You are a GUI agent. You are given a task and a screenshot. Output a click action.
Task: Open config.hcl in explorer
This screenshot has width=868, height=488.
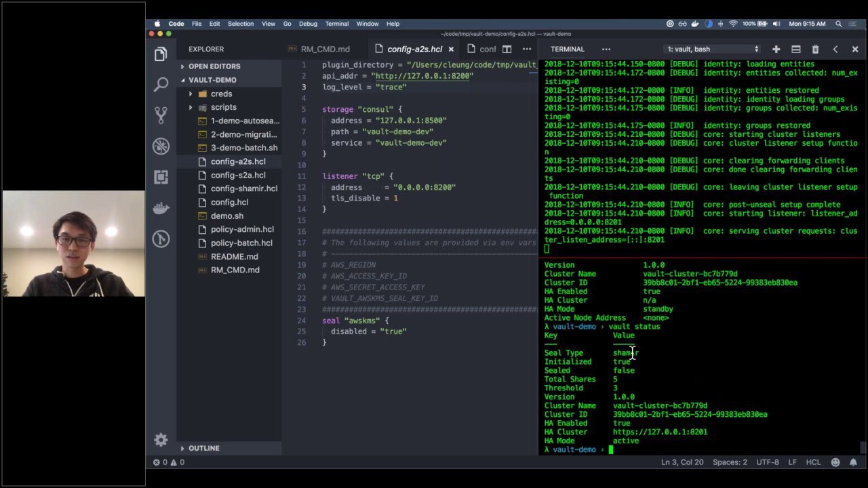229,202
